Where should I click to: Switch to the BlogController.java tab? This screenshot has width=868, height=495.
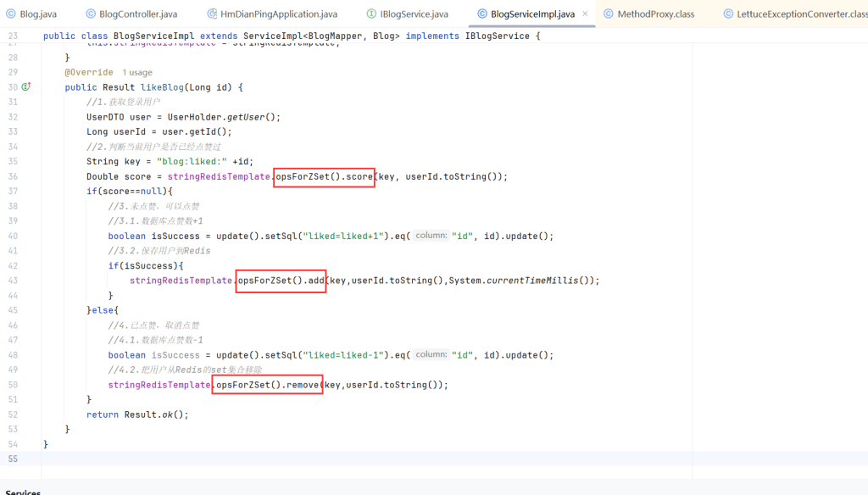pos(137,14)
